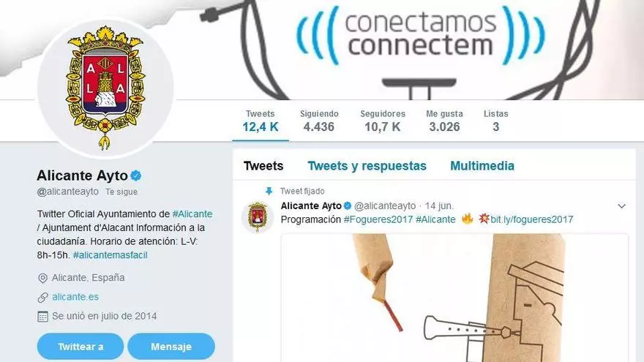
Task: Expand the pinned tweet options chevron
Action: coord(622,206)
